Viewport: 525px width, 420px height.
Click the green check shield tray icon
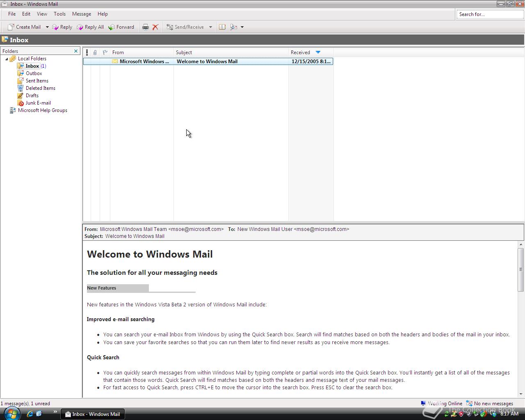pos(483,414)
